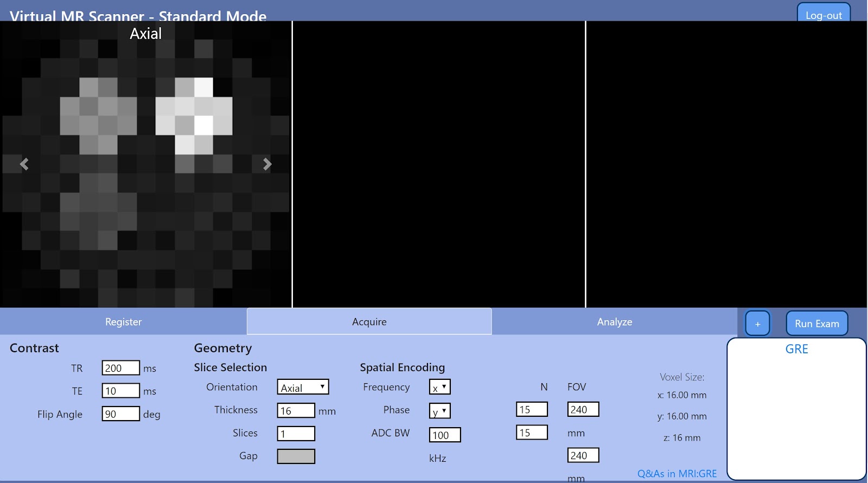
Task: Click the Slices count input field
Action: (x=296, y=434)
